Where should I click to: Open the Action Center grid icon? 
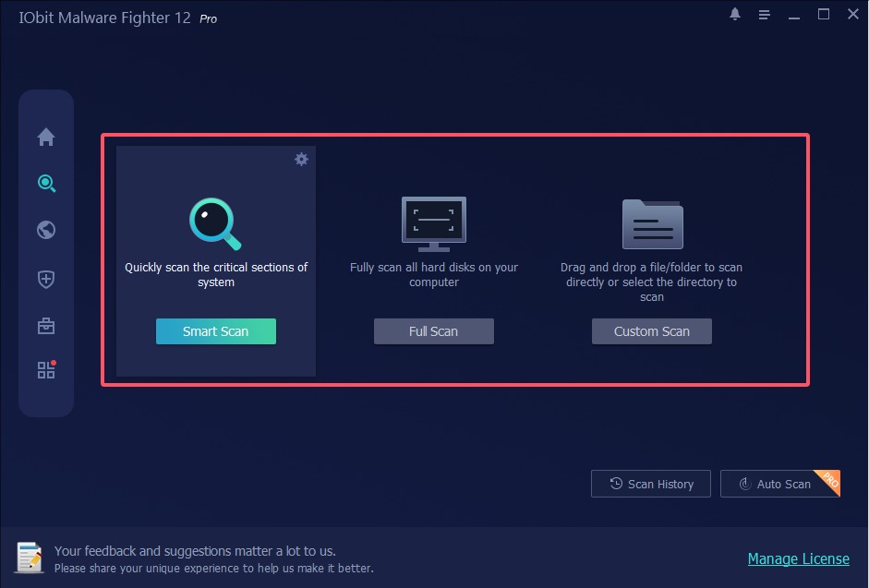tap(46, 369)
